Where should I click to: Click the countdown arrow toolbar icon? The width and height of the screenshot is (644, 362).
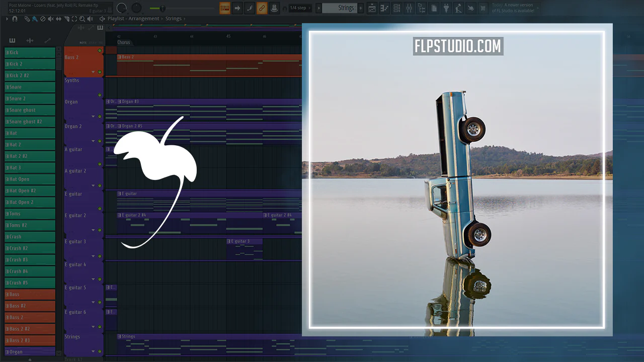tap(237, 8)
